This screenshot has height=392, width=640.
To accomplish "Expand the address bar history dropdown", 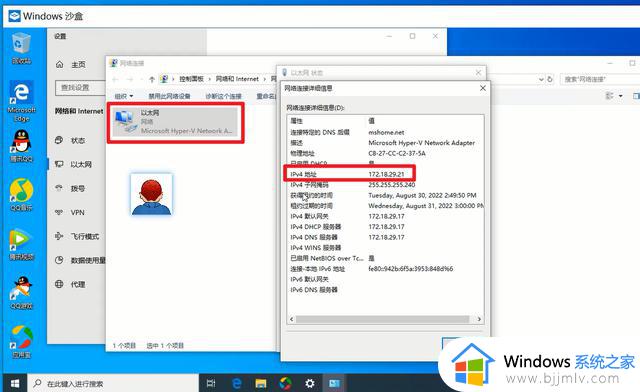I will 541,79.
